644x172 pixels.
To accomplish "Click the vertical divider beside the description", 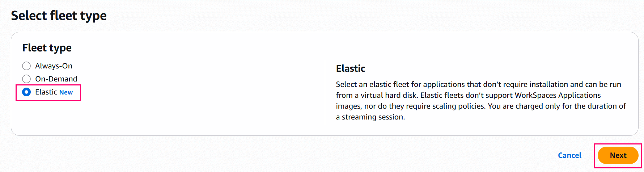I will tap(325, 92).
